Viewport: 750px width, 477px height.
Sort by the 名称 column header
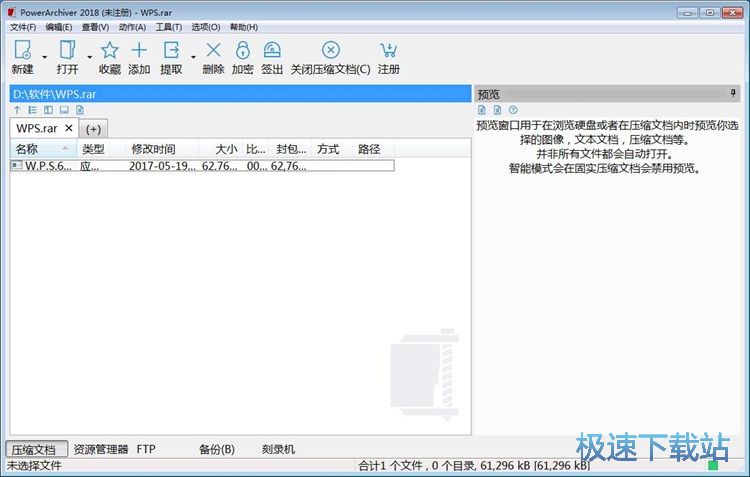tap(44, 149)
